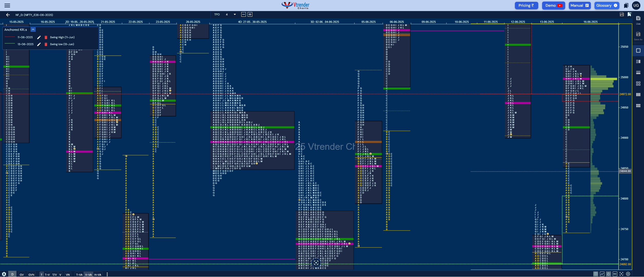Toggle the GVN option

[31, 274]
